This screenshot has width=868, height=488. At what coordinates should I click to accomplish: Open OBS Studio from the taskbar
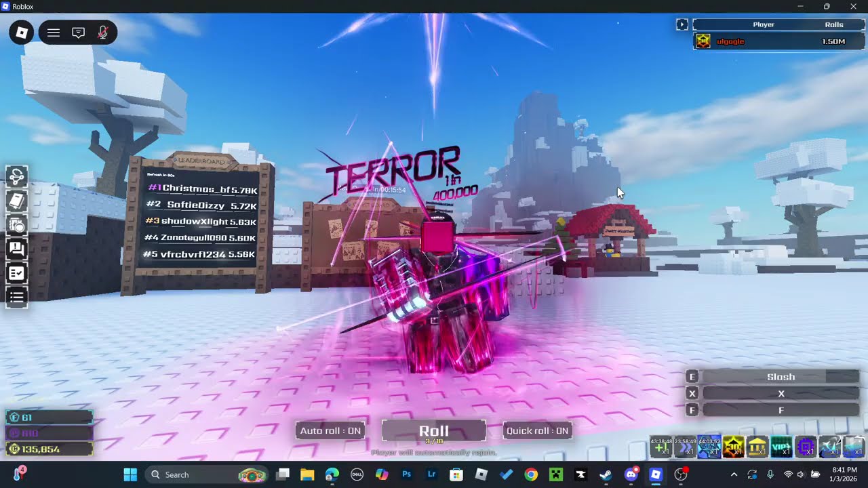click(x=681, y=474)
